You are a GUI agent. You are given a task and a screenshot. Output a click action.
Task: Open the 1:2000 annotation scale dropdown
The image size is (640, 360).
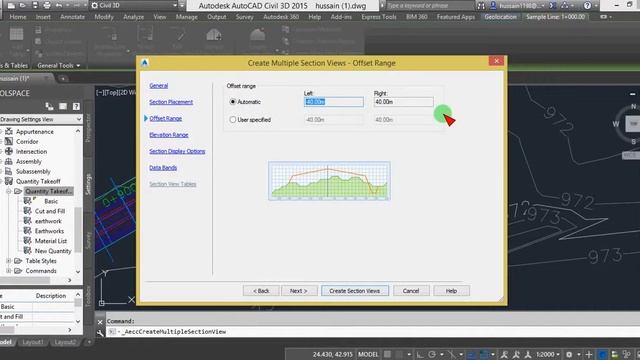(x=548, y=354)
